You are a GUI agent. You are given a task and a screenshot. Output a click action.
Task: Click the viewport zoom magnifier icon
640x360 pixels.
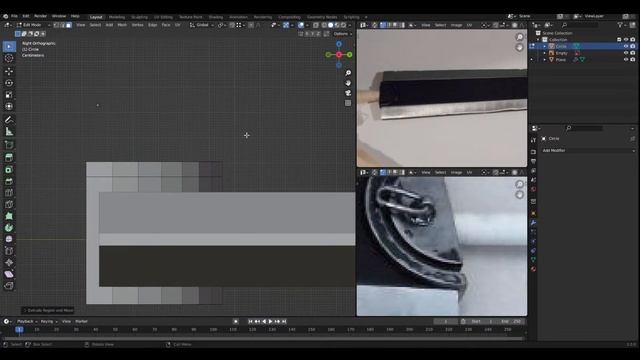[348, 73]
